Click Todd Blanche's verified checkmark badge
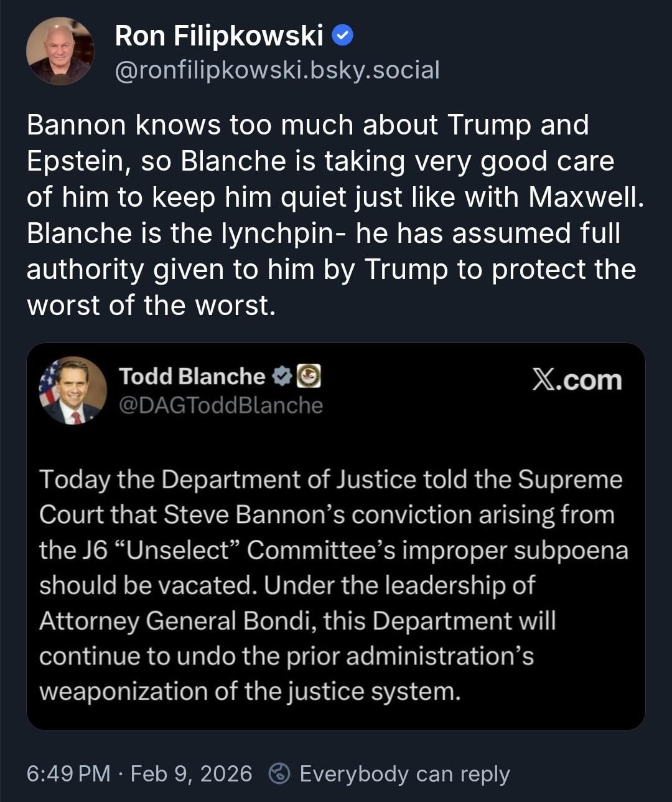The width and height of the screenshot is (672, 802). pyautogui.click(x=282, y=376)
